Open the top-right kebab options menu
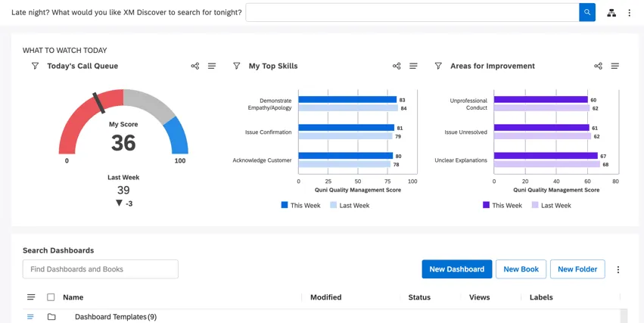The width and height of the screenshot is (644, 323). [630, 13]
